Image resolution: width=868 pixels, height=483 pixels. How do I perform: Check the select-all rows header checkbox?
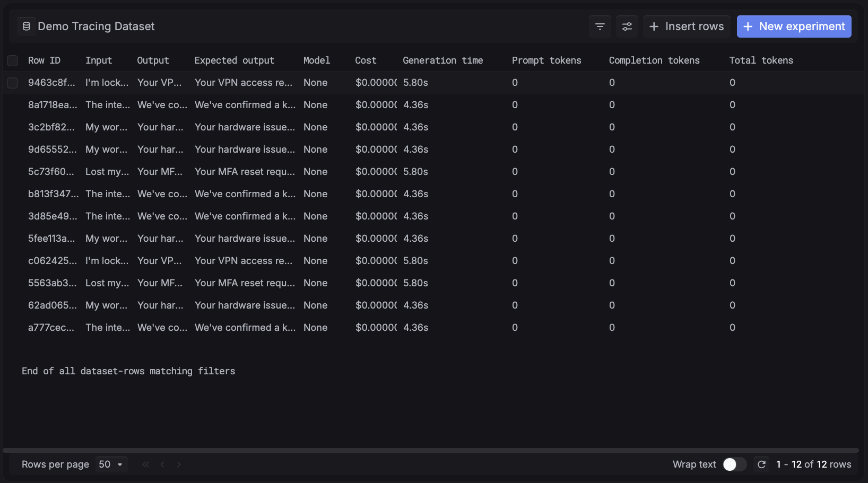pos(13,60)
